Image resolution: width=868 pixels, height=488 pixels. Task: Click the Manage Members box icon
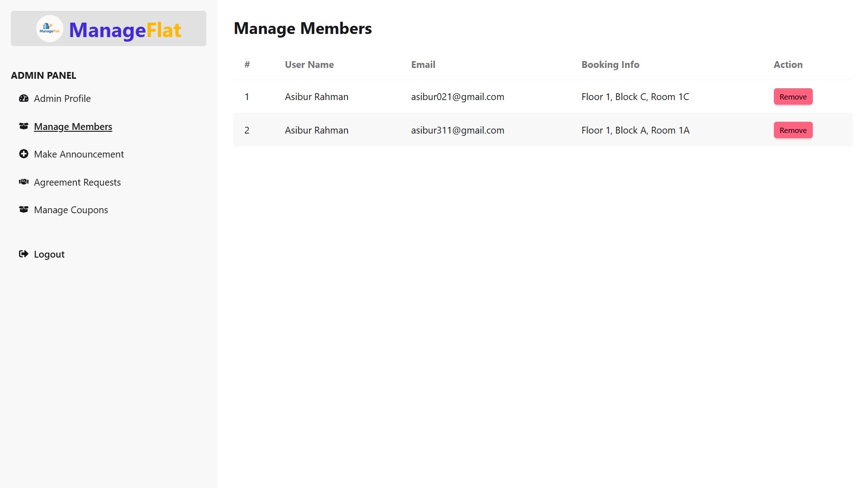click(x=24, y=126)
